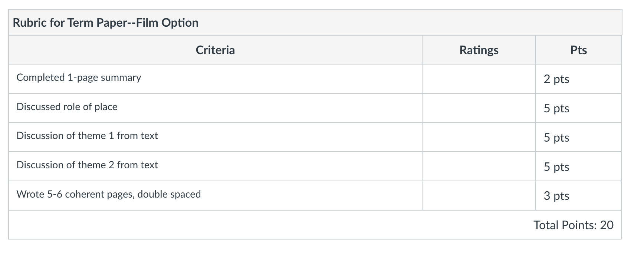
Task: Select the Ratings column header
Action: pos(479,50)
